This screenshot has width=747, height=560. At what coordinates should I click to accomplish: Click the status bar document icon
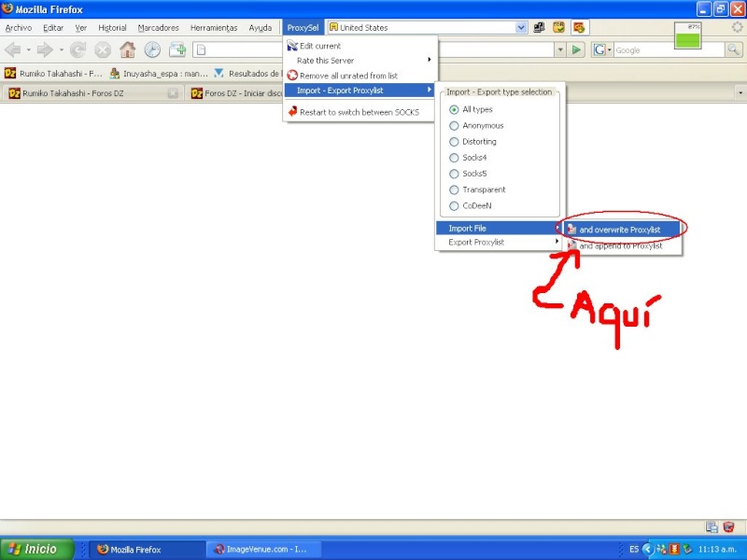712,526
